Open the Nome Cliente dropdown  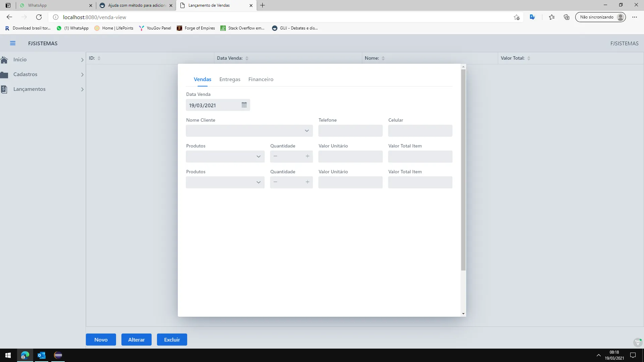click(x=307, y=131)
